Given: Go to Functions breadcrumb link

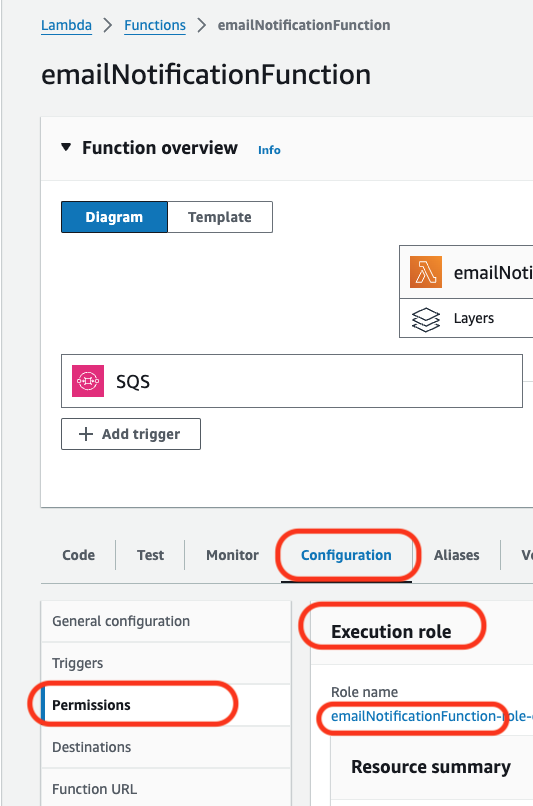Looking at the screenshot, I should click(x=155, y=25).
